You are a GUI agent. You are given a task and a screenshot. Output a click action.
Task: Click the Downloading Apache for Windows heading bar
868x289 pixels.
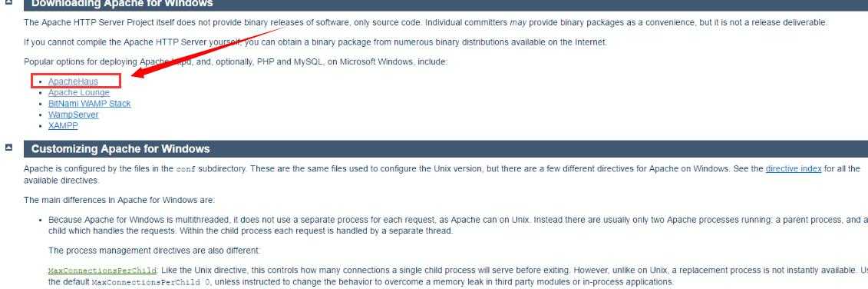[446, 5]
